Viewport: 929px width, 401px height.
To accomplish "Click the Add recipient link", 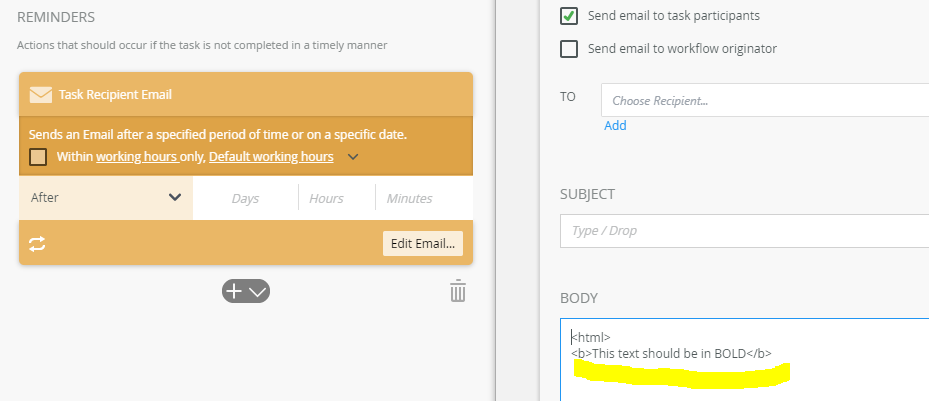I will [615, 126].
